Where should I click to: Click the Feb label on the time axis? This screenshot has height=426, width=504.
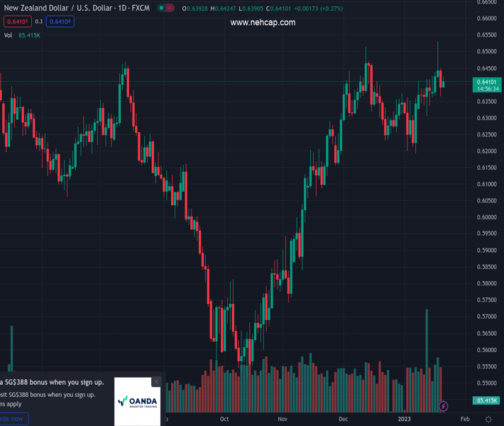click(465, 419)
